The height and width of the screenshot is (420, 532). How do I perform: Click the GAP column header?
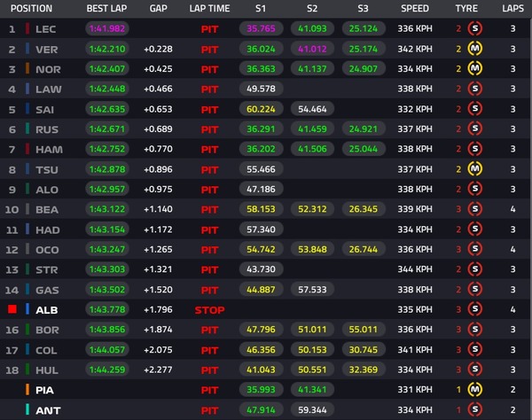click(x=159, y=9)
